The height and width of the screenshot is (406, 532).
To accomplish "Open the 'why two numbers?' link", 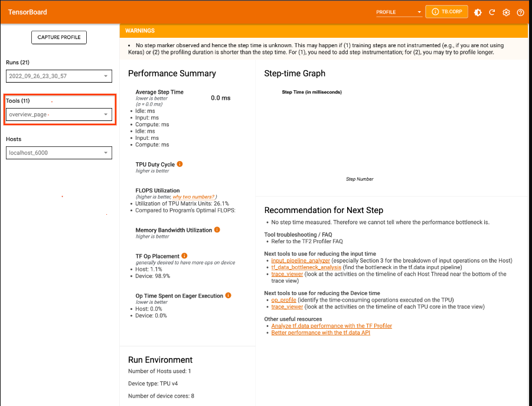I will coord(194,197).
